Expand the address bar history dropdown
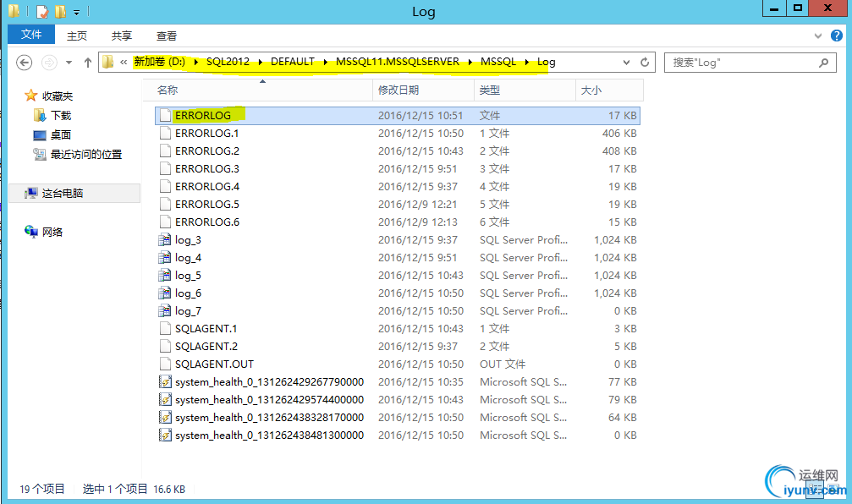 coord(626,62)
